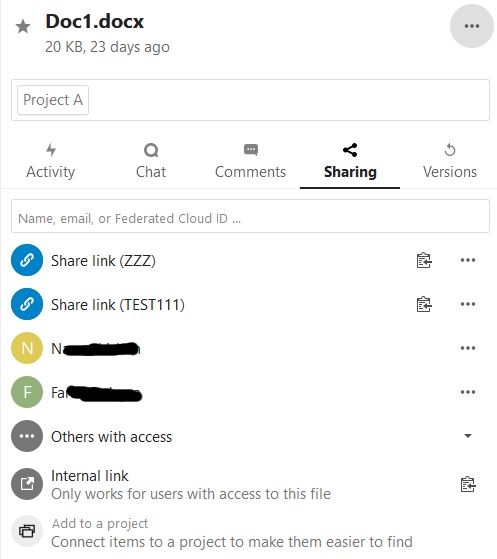Viewport: 497px width, 559px height.
Task: Focus the Name, email, or Federated Cloud ID field
Action: point(250,216)
